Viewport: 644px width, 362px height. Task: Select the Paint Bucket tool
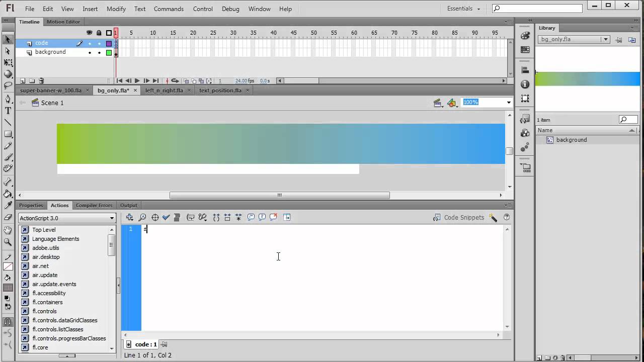coord(8,194)
